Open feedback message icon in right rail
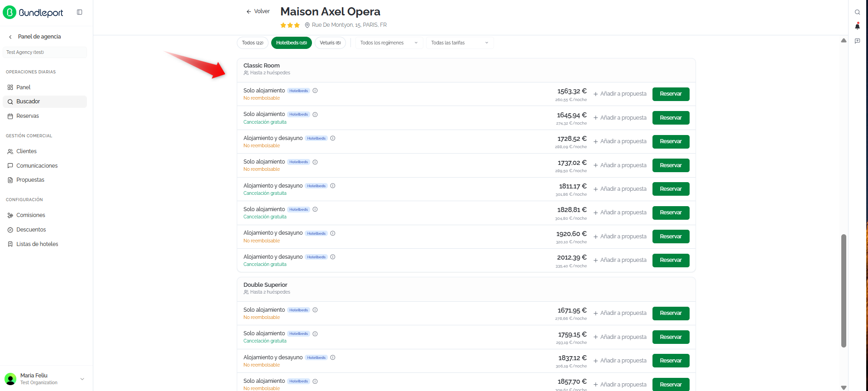The width and height of the screenshot is (868, 391). [857, 41]
